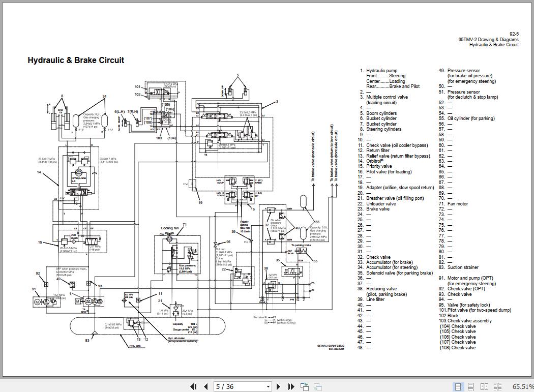Click legend entry 'Boom cylinders'
Screen dimensions: 534x392
pyautogui.click(x=381, y=113)
